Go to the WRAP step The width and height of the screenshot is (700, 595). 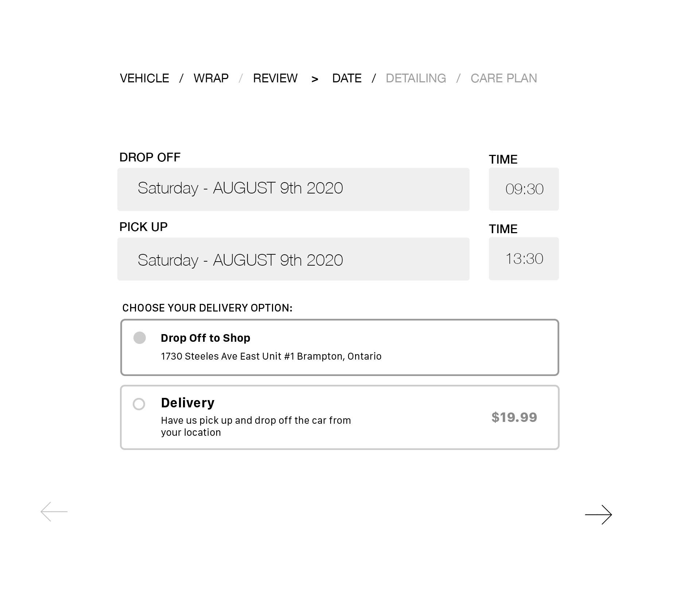coord(211,78)
